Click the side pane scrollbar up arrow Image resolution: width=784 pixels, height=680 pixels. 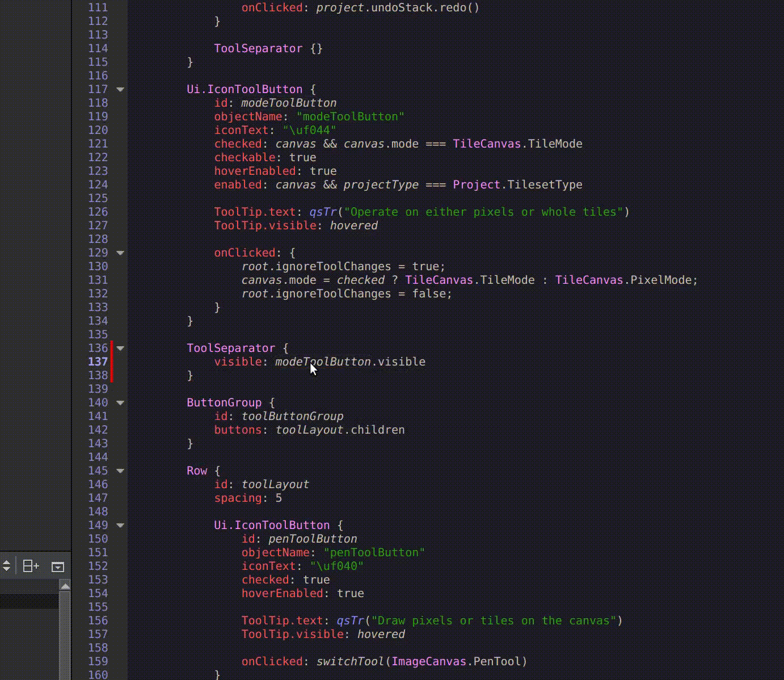65,586
